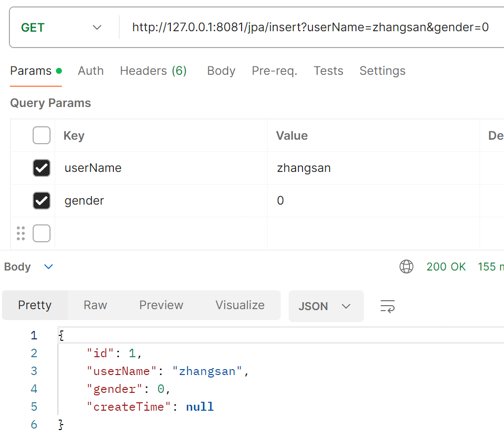Open the JSON format dropdown

pos(326,306)
